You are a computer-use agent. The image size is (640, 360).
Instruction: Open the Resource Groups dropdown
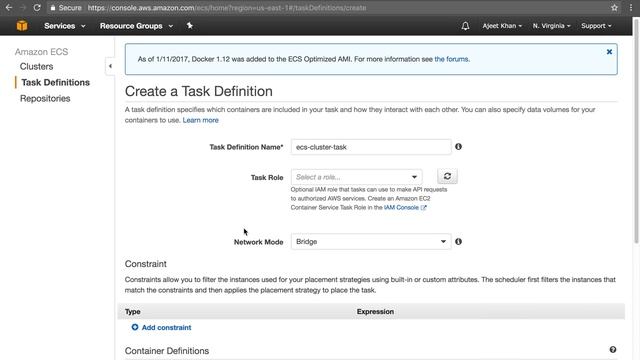(x=136, y=26)
